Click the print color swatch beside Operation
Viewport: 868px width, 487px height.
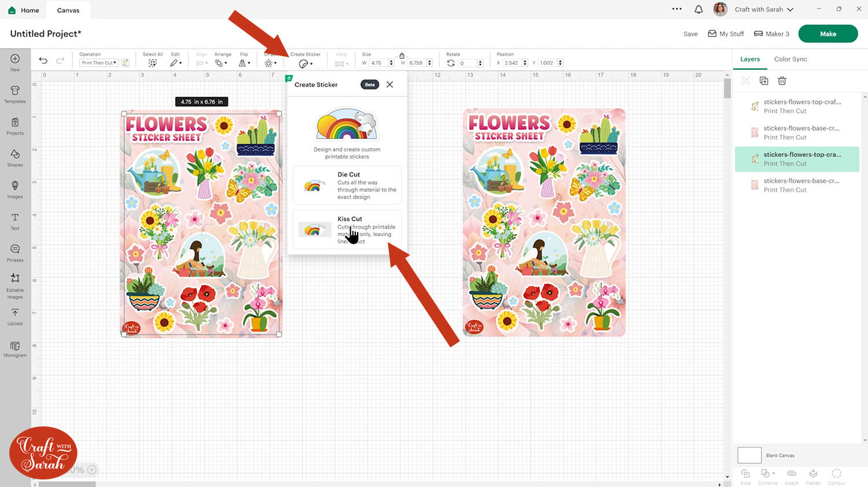click(x=125, y=63)
